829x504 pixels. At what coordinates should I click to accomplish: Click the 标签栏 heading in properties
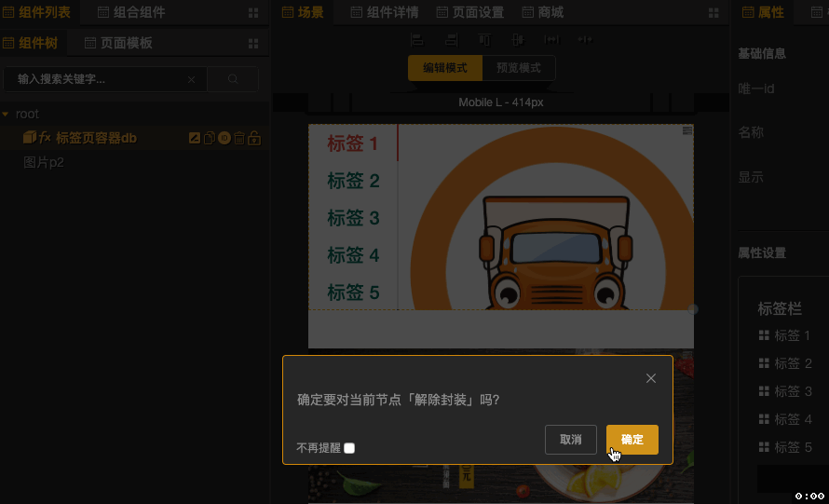[x=780, y=309]
